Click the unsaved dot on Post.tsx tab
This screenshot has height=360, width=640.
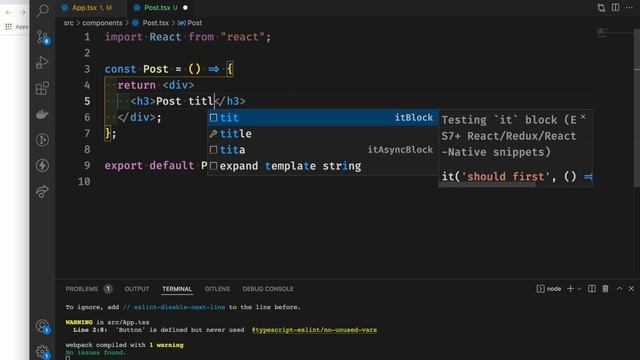(185, 8)
